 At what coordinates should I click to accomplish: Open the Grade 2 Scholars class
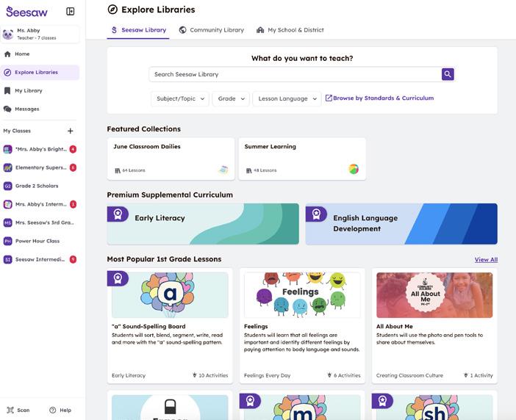40,186
